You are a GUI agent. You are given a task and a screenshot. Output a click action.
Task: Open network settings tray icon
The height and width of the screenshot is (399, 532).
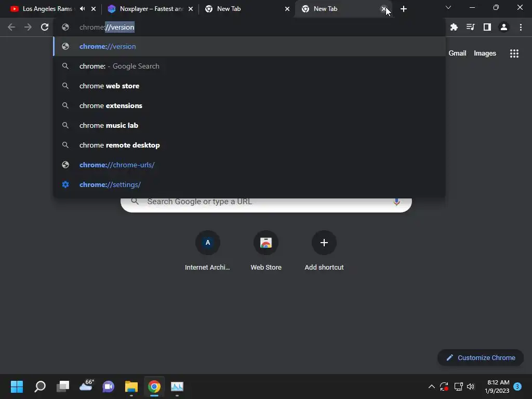pyautogui.click(x=458, y=387)
